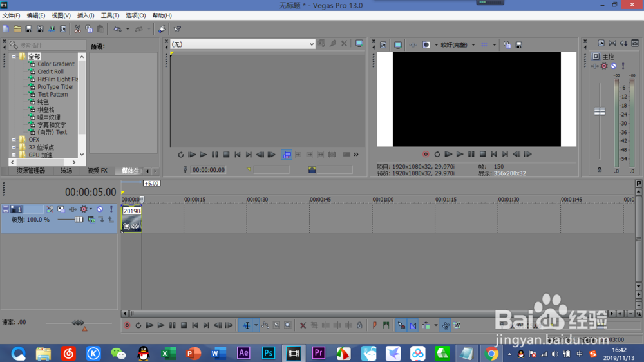Open the trimmer (无) media dropdown
This screenshot has height=362, width=644.
[x=312, y=44]
